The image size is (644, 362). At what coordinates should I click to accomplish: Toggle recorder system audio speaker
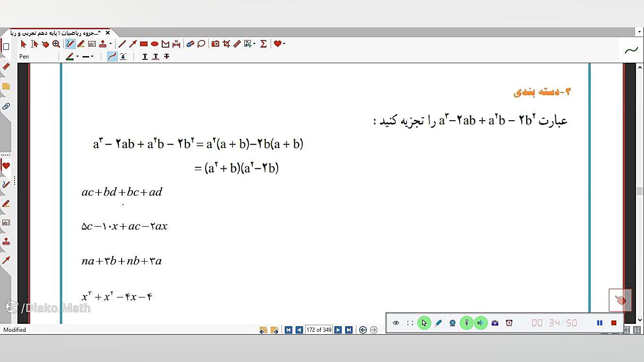[480, 323]
